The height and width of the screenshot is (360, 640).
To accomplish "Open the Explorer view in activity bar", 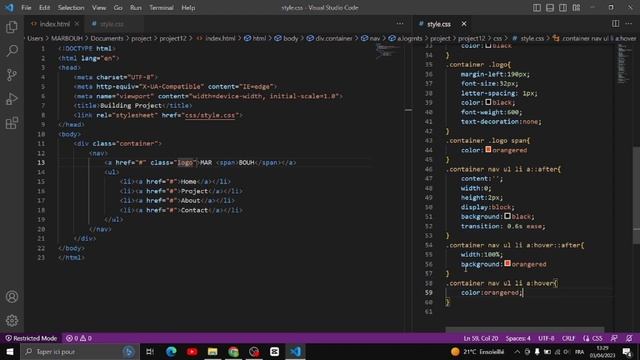I will (12, 27).
